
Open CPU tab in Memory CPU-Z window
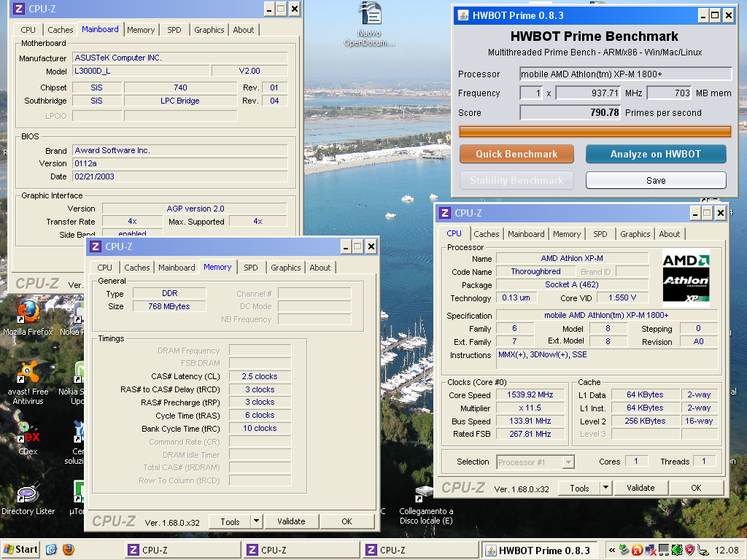pos(105,268)
